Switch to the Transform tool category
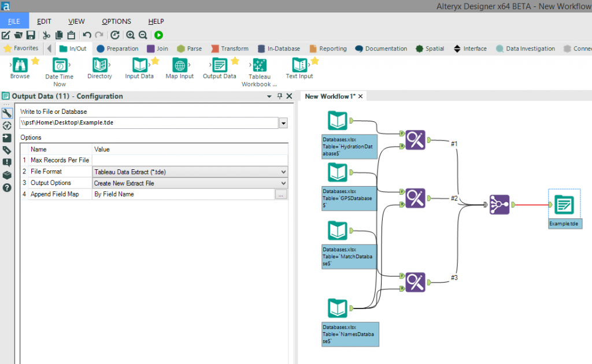 coord(230,49)
